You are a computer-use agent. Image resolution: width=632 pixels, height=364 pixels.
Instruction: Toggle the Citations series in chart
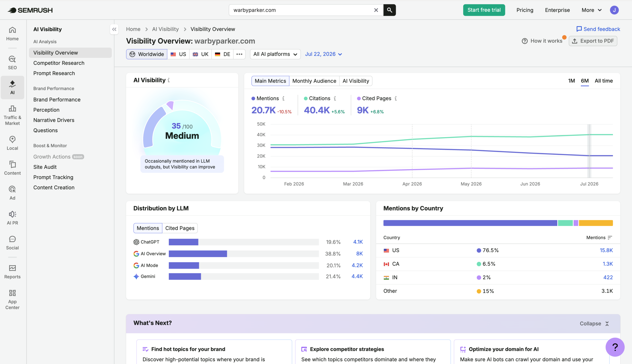coord(317,98)
